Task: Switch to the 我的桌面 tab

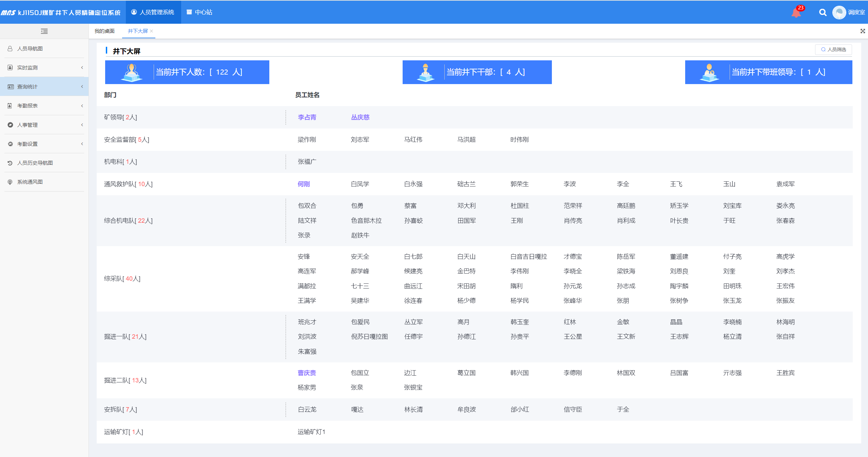Action: tap(104, 31)
